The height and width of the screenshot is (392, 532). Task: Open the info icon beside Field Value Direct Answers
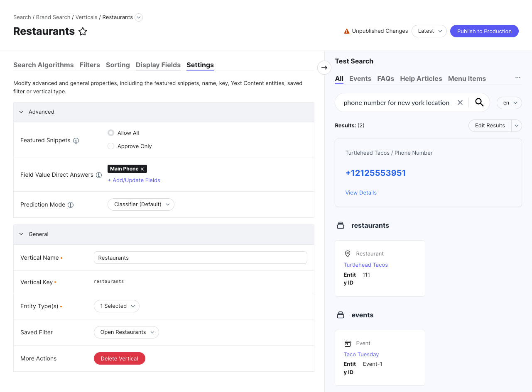99,175
